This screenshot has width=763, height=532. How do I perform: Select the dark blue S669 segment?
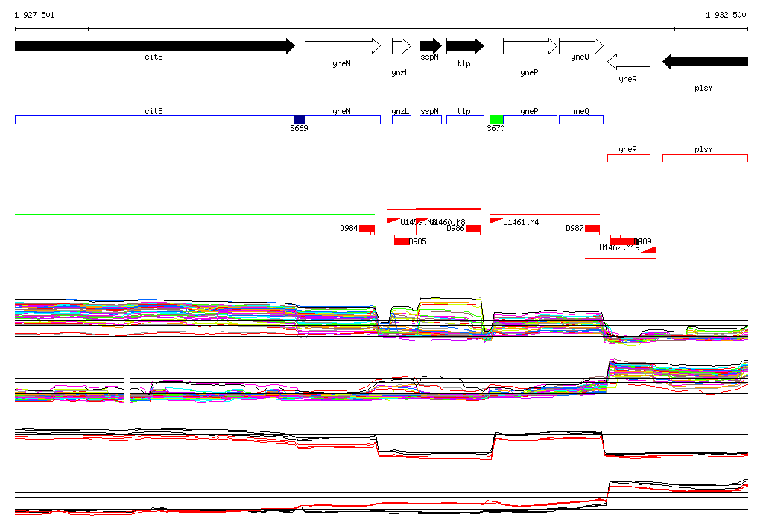pyautogui.click(x=300, y=120)
